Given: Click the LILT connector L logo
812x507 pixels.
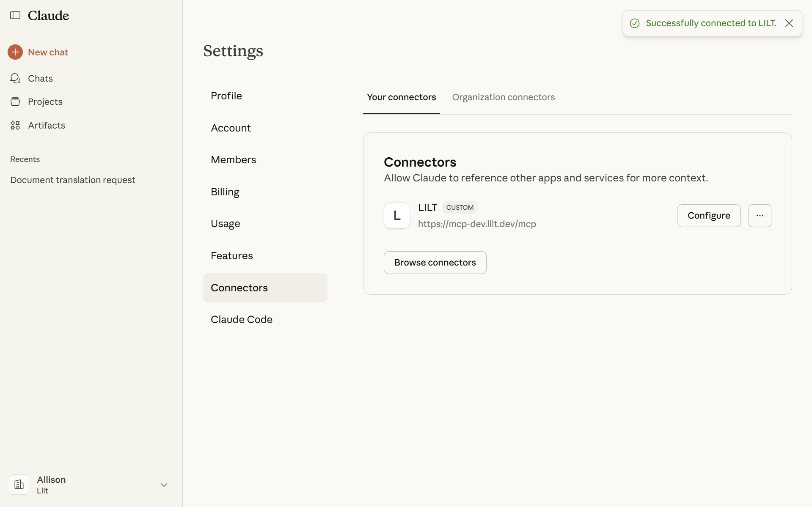Looking at the screenshot, I should tap(397, 216).
